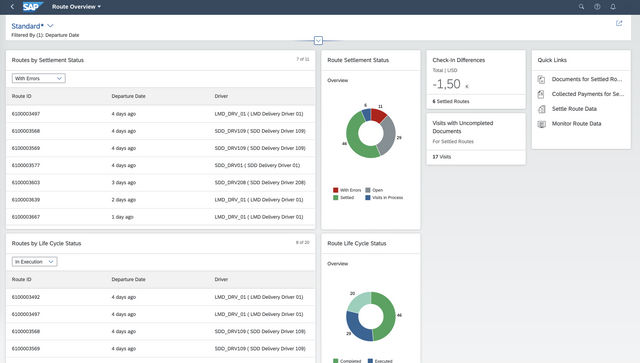This screenshot has height=363, width=640.
Task: Open Route Overview title menu
Action: click(76, 7)
